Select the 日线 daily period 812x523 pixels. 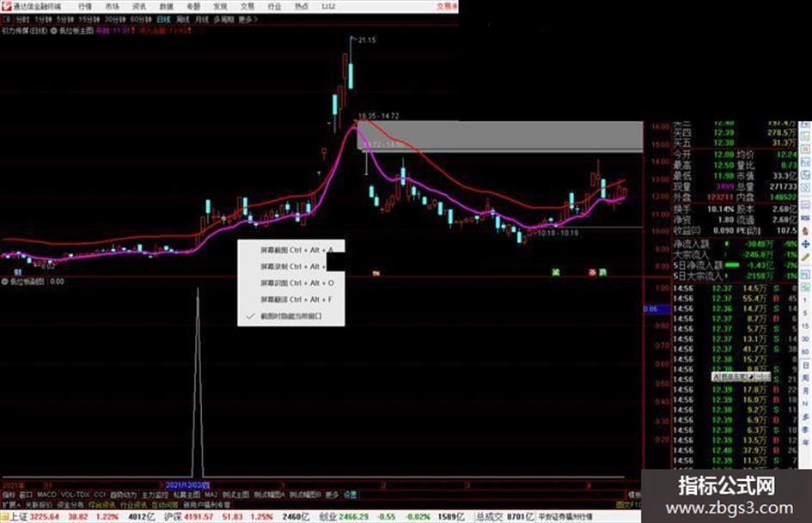pos(163,19)
